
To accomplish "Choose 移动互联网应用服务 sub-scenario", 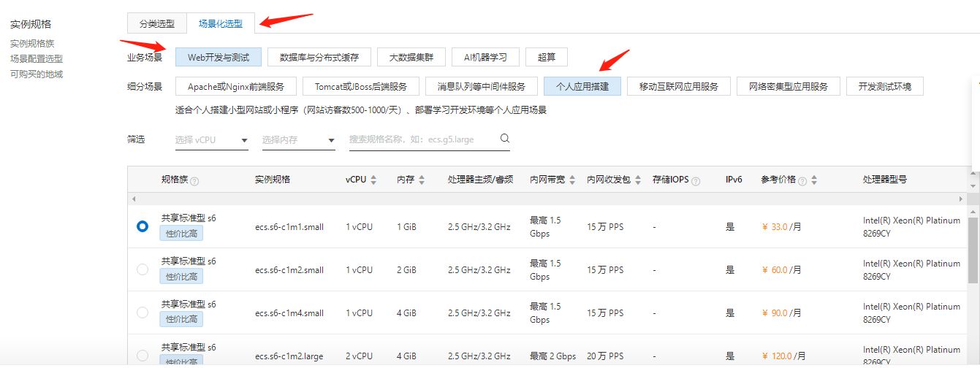I will [679, 86].
